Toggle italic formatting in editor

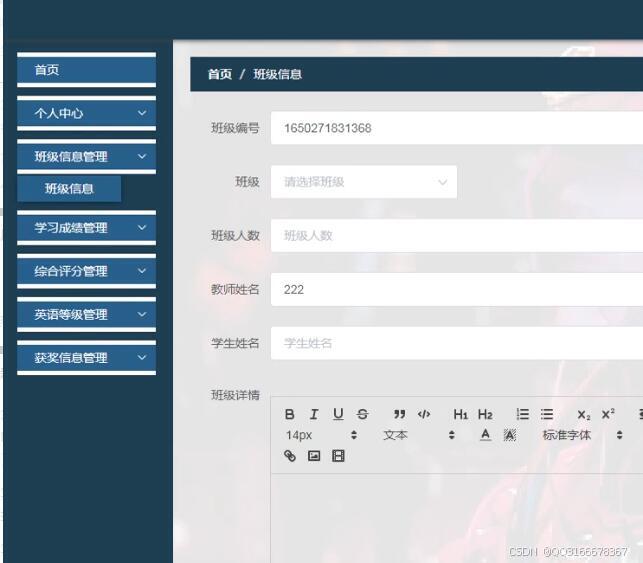[314, 414]
